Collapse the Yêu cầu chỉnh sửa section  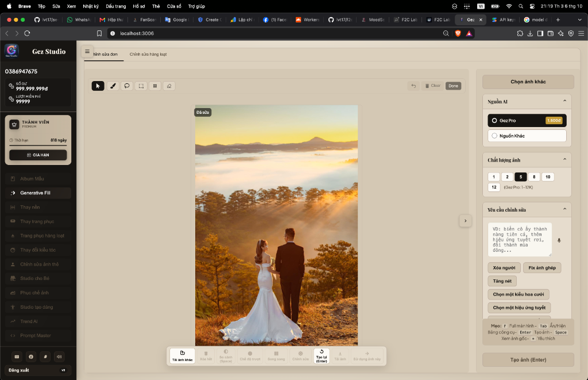click(x=565, y=209)
